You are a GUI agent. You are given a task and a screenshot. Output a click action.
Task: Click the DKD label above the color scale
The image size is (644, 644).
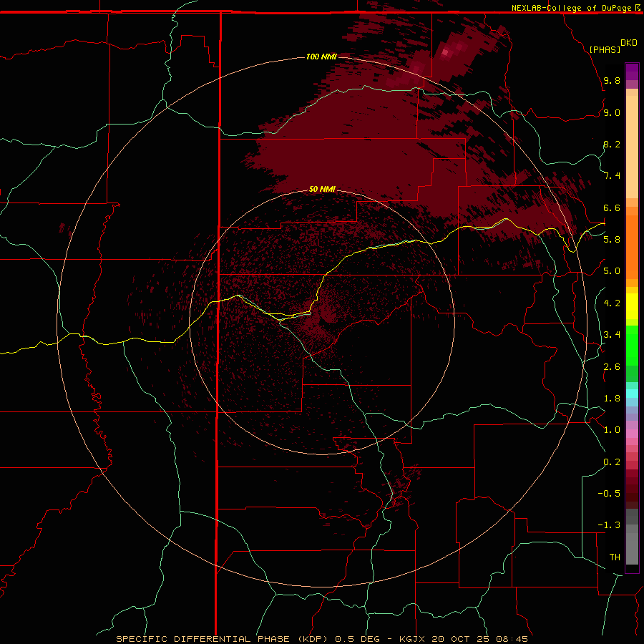point(629,43)
